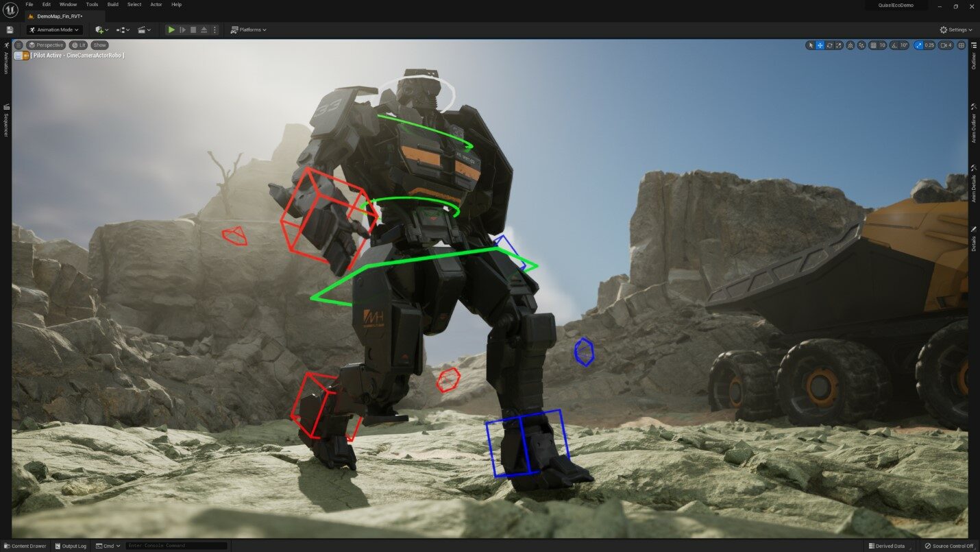Toggle surface snapping
The image size is (980, 552).
[850, 45]
